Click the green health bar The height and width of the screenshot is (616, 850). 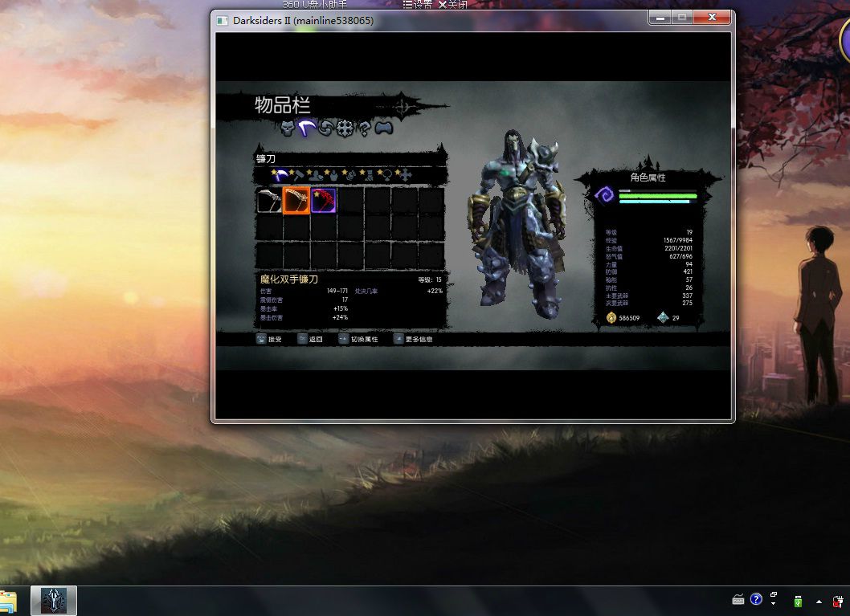[657, 196]
